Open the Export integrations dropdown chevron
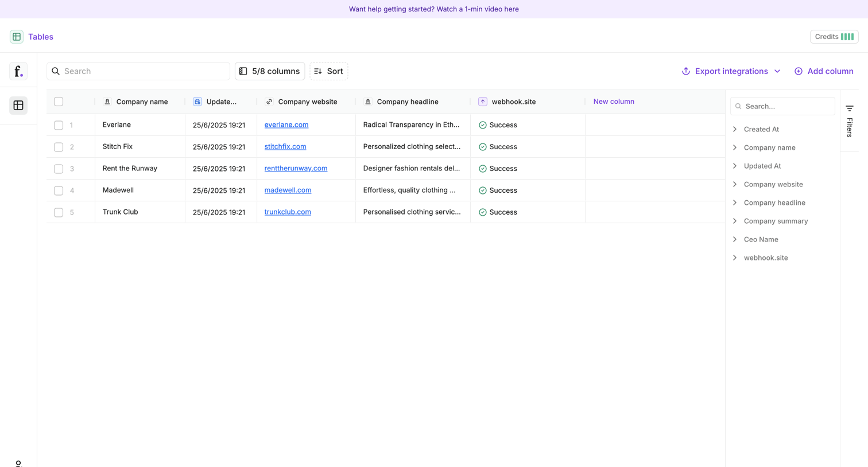Screen dimensions: 868x467 click(x=777, y=71)
